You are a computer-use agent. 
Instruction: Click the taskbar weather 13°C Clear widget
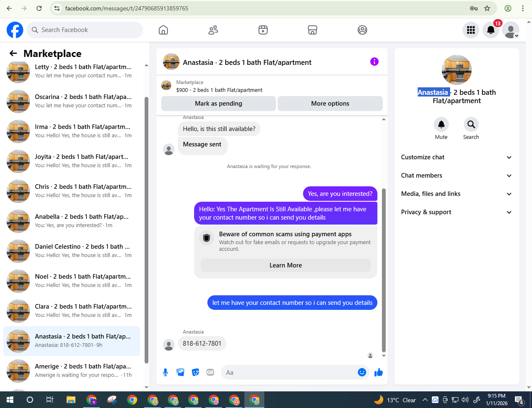pos(395,400)
